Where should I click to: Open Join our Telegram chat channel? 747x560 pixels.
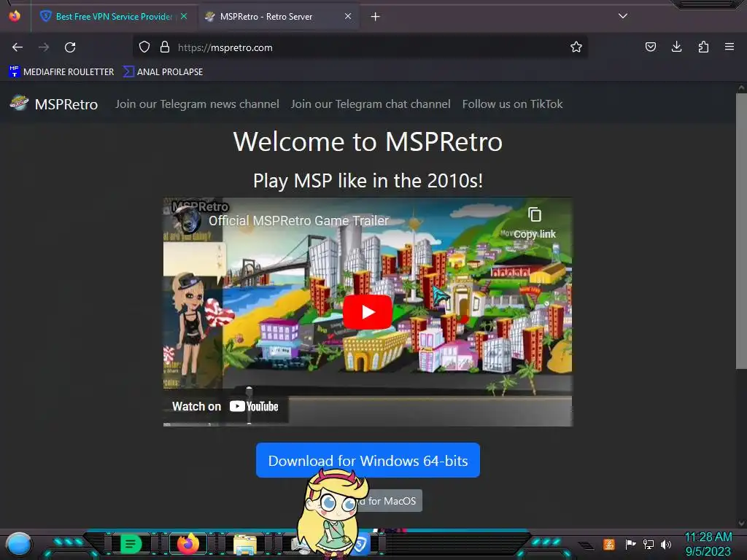[371, 104]
